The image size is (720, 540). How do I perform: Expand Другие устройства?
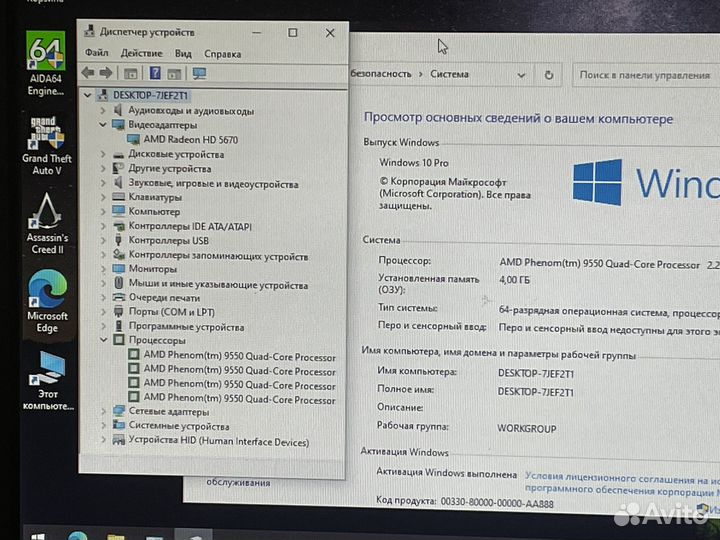pos(103,169)
